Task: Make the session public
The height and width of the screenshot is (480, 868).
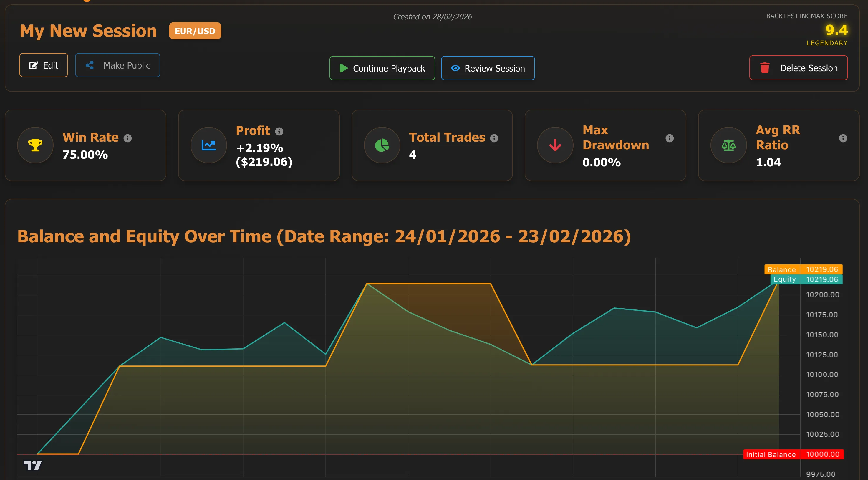Action: point(117,65)
